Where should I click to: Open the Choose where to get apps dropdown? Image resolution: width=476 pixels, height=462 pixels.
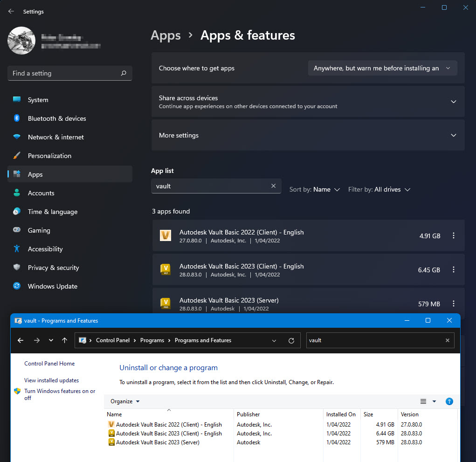tap(382, 68)
